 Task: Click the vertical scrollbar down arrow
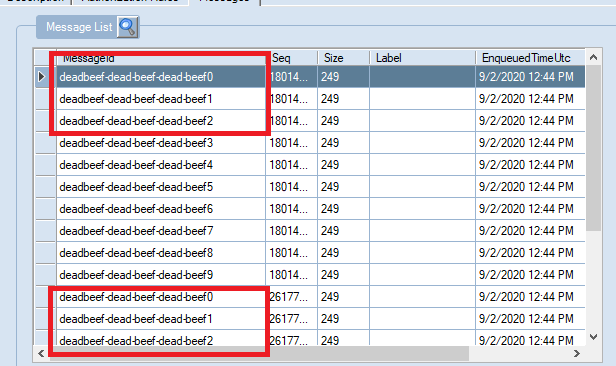(594, 337)
